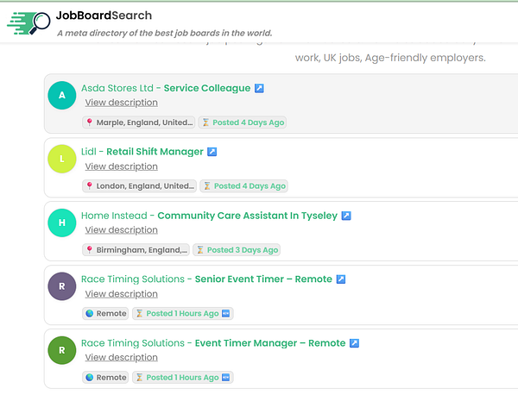View description for Community Care Assistant
Screen dimensions: 518x420
click(121, 230)
